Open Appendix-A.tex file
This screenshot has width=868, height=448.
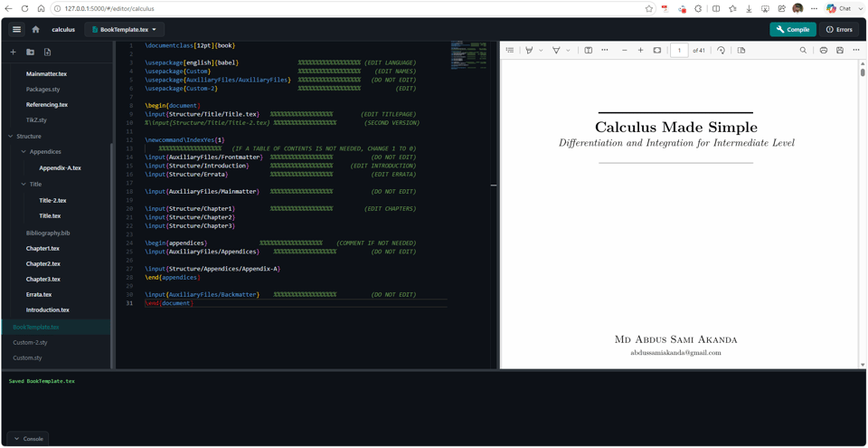click(60, 168)
